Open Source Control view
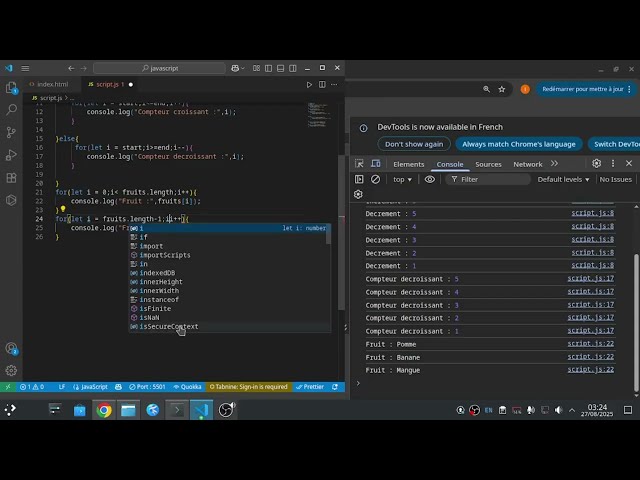This screenshot has height=480, width=640. (11, 132)
